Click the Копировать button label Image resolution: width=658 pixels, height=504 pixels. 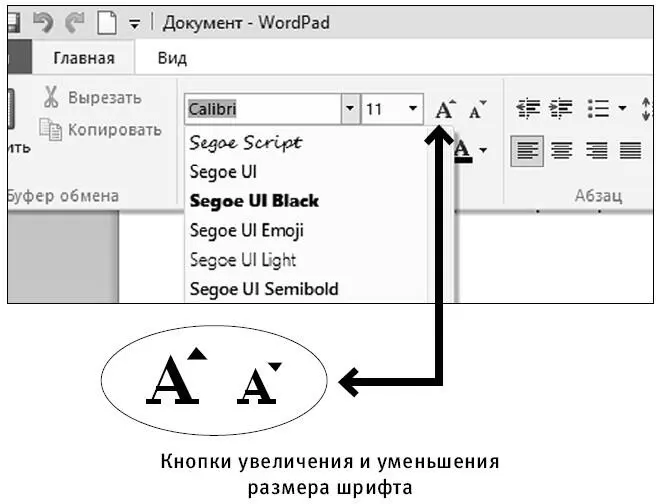[115, 130]
